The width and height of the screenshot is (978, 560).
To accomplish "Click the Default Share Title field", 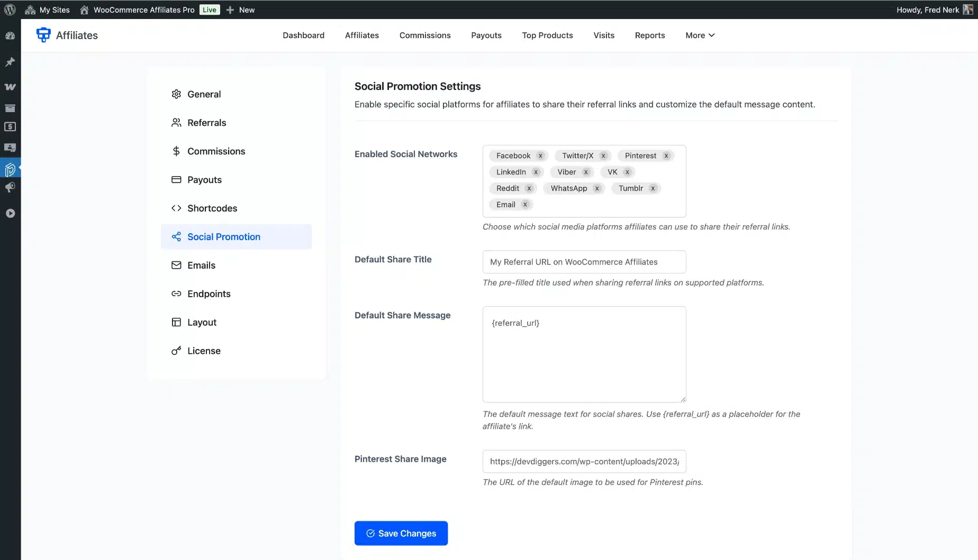I will point(584,262).
